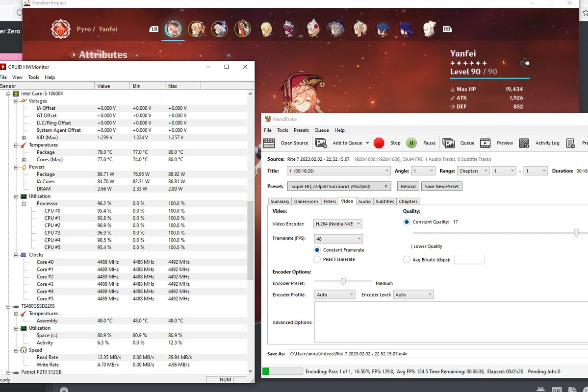Viewport: 588px width, 392px height.
Task: Click the Save As file path field
Action: coord(438,353)
